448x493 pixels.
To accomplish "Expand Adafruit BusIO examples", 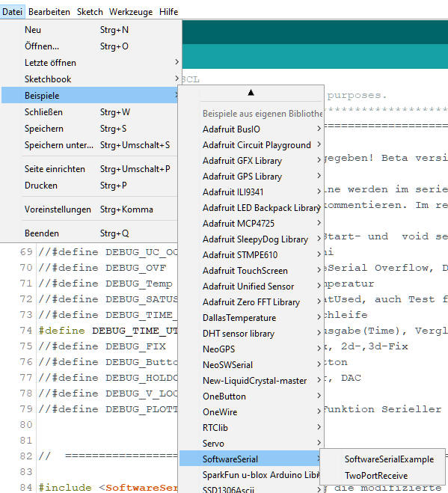I will click(251, 129).
